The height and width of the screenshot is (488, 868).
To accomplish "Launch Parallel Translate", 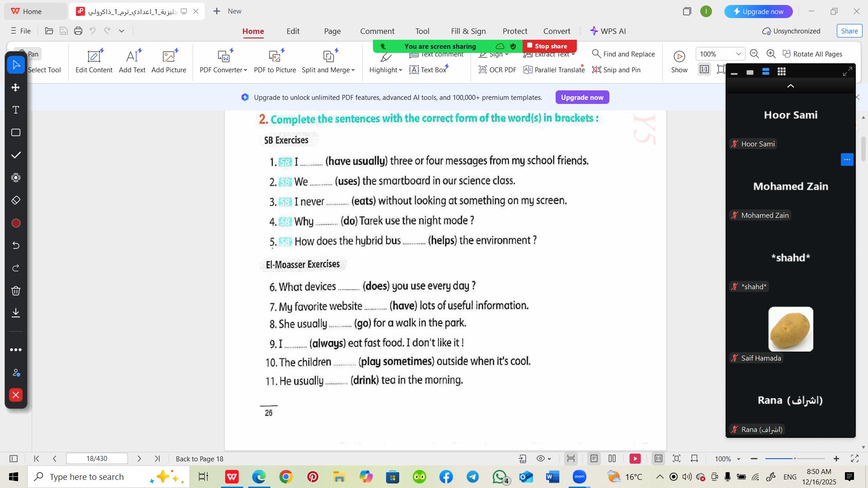I will click(554, 70).
